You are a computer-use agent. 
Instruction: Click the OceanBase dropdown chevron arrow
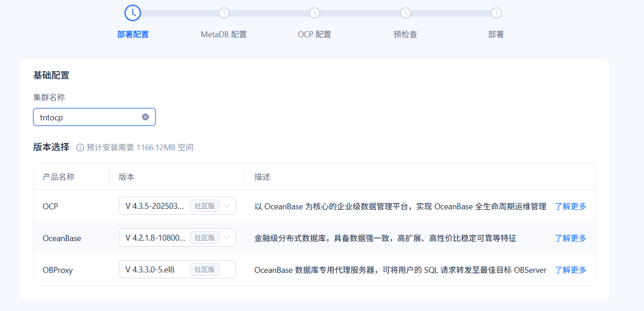[x=227, y=238]
